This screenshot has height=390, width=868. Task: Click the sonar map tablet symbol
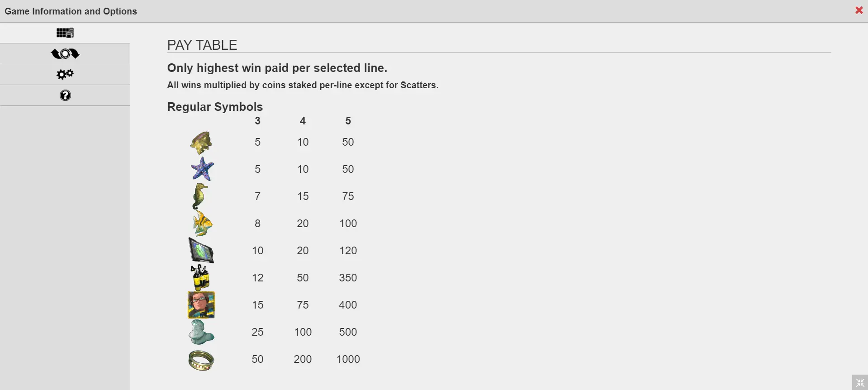[x=201, y=251]
